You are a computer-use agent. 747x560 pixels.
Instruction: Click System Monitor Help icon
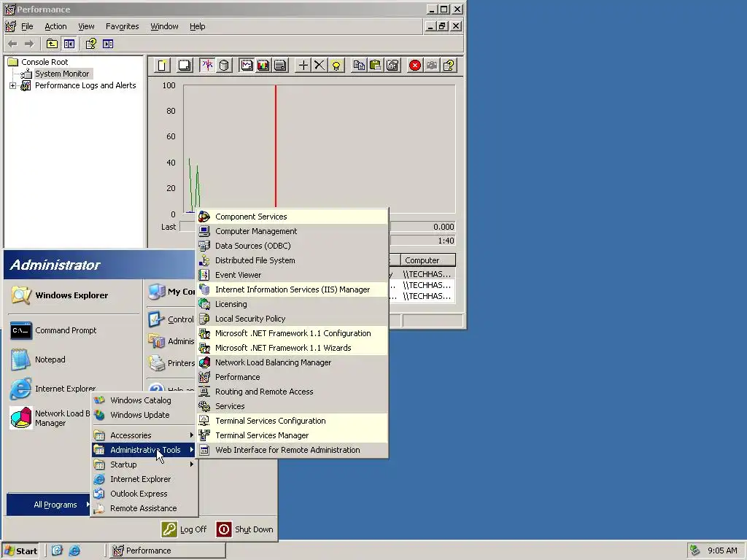coord(449,65)
